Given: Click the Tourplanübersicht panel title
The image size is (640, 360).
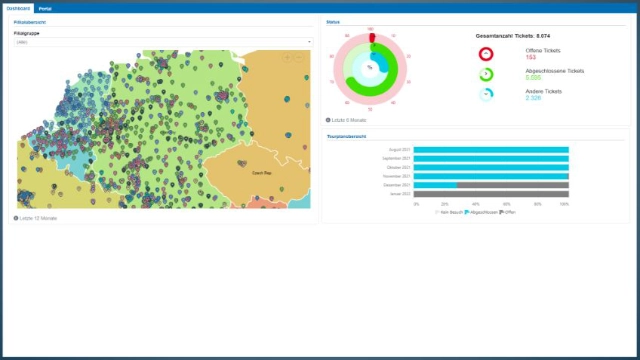Looking at the screenshot, I should click(x=347, y=137).
